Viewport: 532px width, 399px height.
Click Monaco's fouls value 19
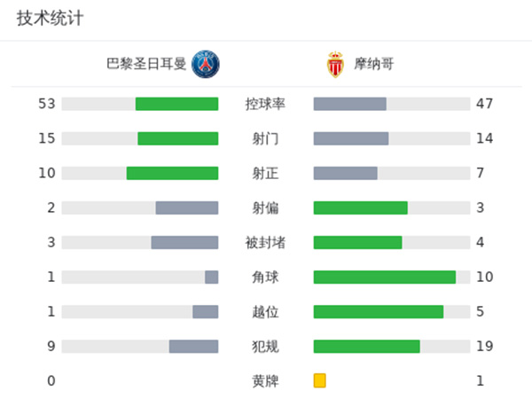pyautogui.click(x=484, y=346)
